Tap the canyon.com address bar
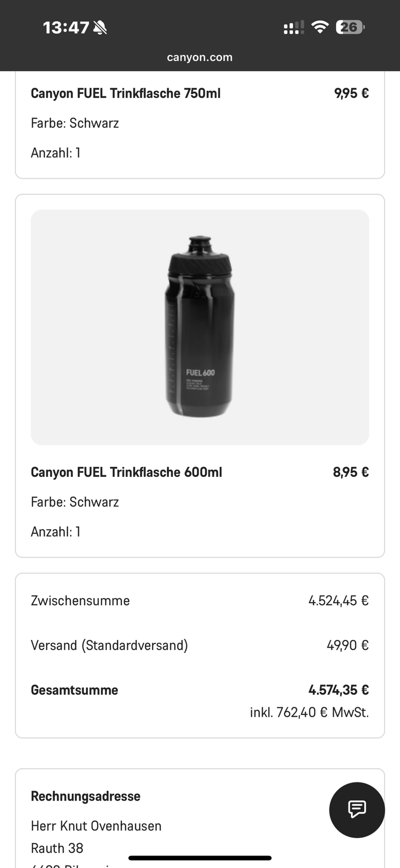The image size is (400, 868). (x=199, y=57)
